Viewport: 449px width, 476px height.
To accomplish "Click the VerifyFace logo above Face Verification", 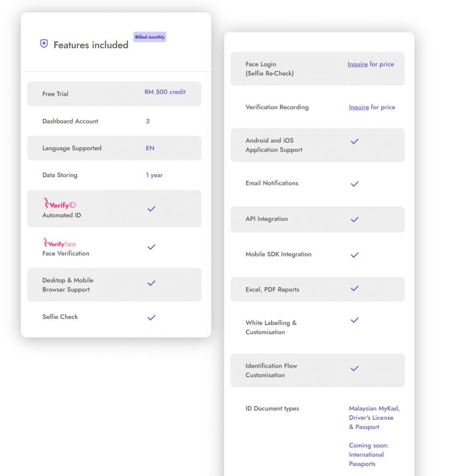I will point(59,243).
